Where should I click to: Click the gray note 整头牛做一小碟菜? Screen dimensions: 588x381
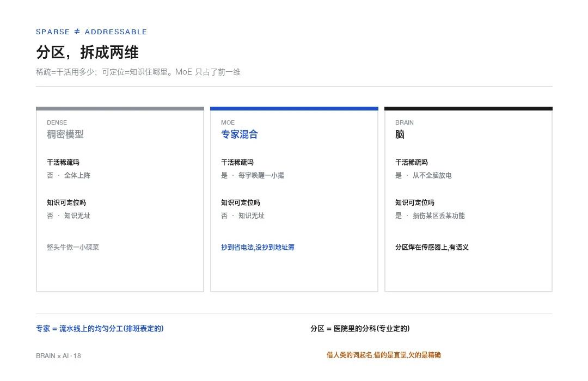coord(73,247)
